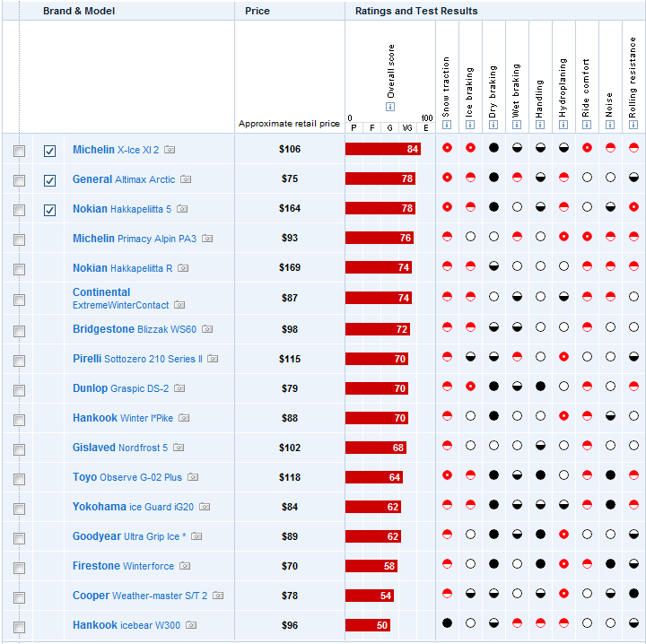This screenshot has width=646, height=644.
Task: Click the Rolling resistance info icon
Action: tap(633, 125)
